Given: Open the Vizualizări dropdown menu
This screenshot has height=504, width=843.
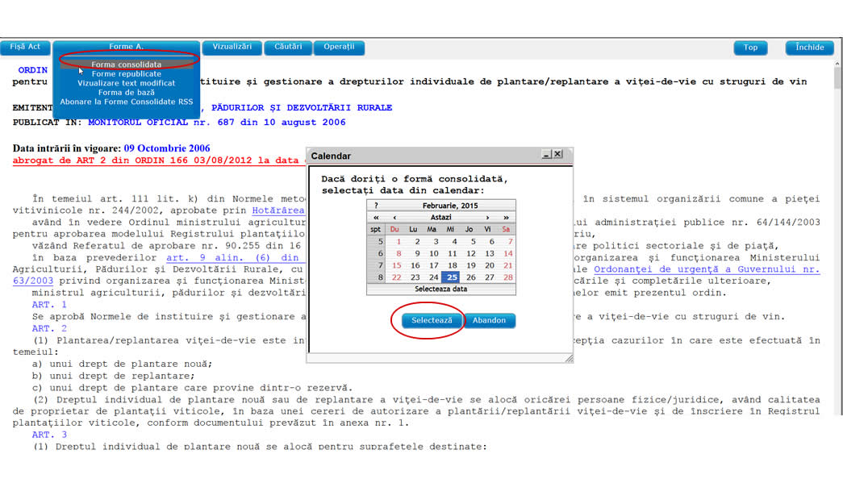Looking at the screenshot, I should 232,48.
